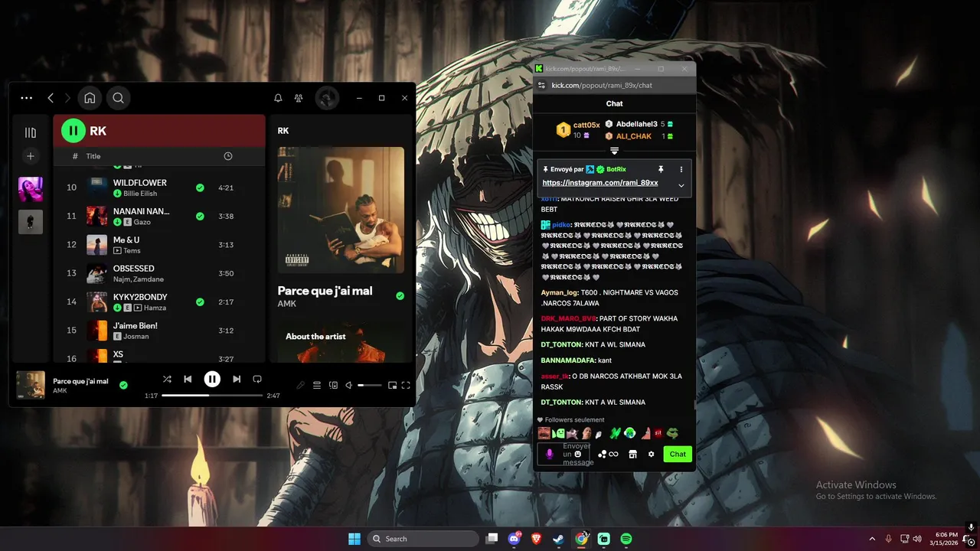Toggle saved check beside Parce que j'ai mal title
Screen dimensions: 980x551
point(400,295)
